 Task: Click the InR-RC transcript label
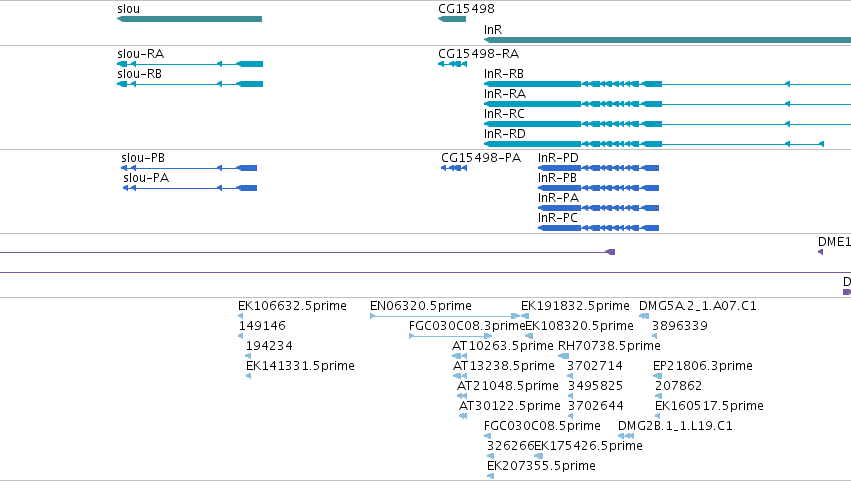[x=504, y=114]
